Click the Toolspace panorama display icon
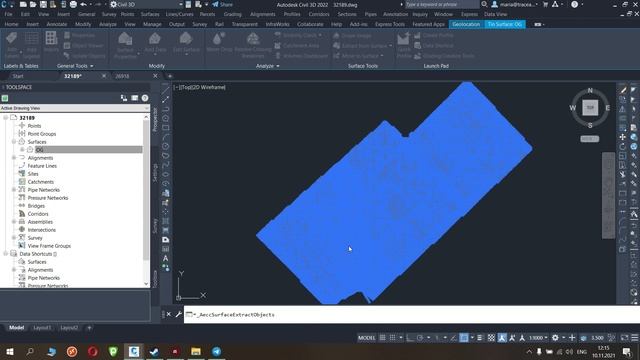This screenshot has width=640, height=360. click(x=134, y=98)
